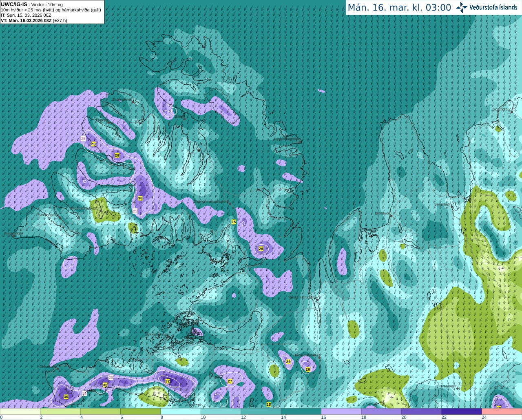Pick the pink above-24 m/s legend swatch
Viewport: 522px width, 420px height.
pyautogui.click(x=502, y=411)
